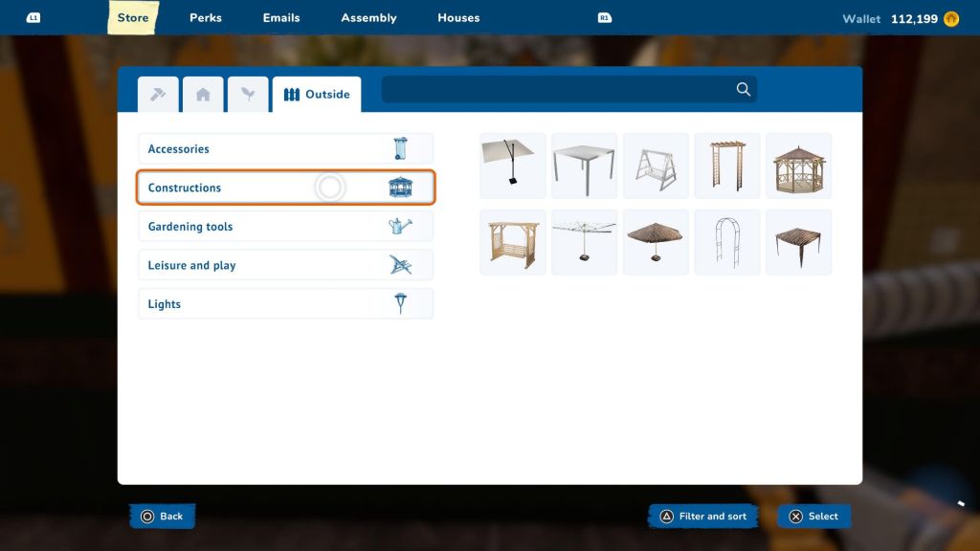Select the Gardening tools category
This screenshot has height=551, width=980.
(285, 227)
